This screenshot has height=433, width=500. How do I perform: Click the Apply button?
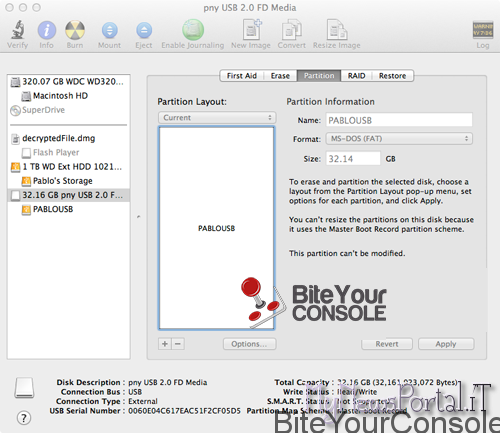(x=446, y=344)
